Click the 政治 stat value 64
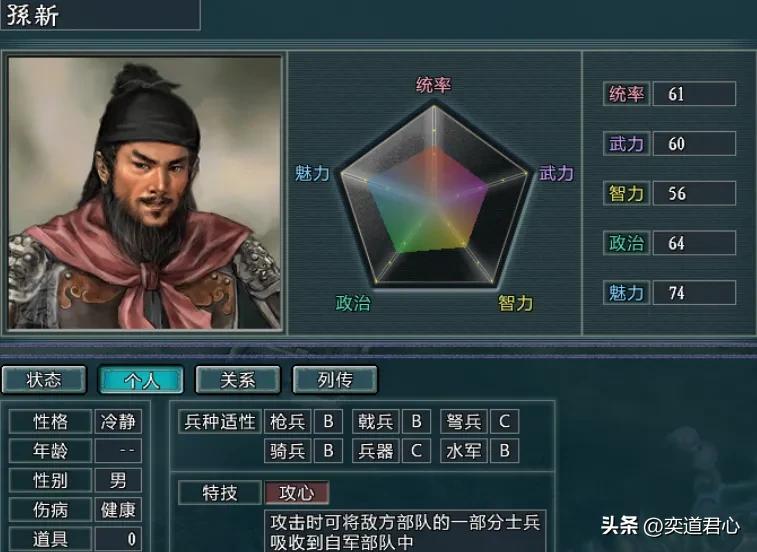This screenshot has height=552, width=757. pos(694,243)
